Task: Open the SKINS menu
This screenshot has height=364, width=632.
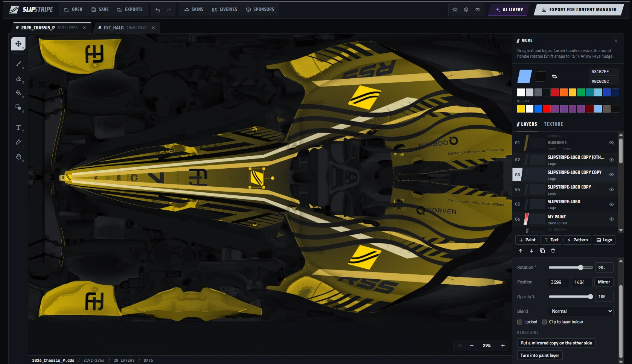Action: point(193,9)
